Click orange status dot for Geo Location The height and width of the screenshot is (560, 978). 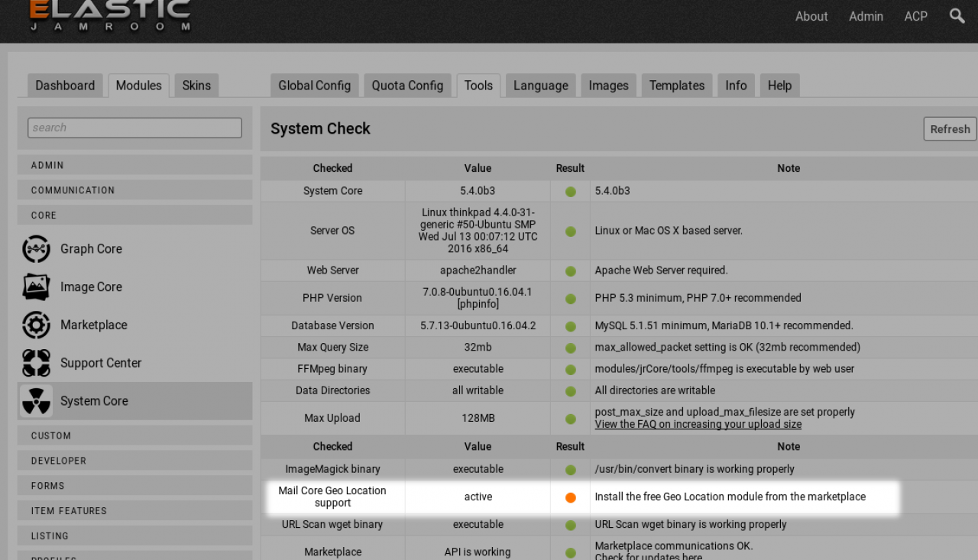tap(570, 497)
